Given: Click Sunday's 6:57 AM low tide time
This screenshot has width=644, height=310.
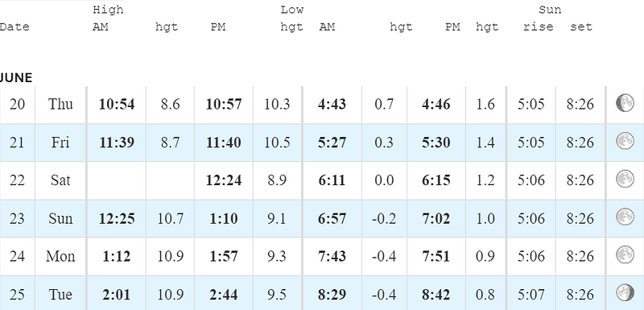Looking at the screenshot, I should (x=332, y=218).
